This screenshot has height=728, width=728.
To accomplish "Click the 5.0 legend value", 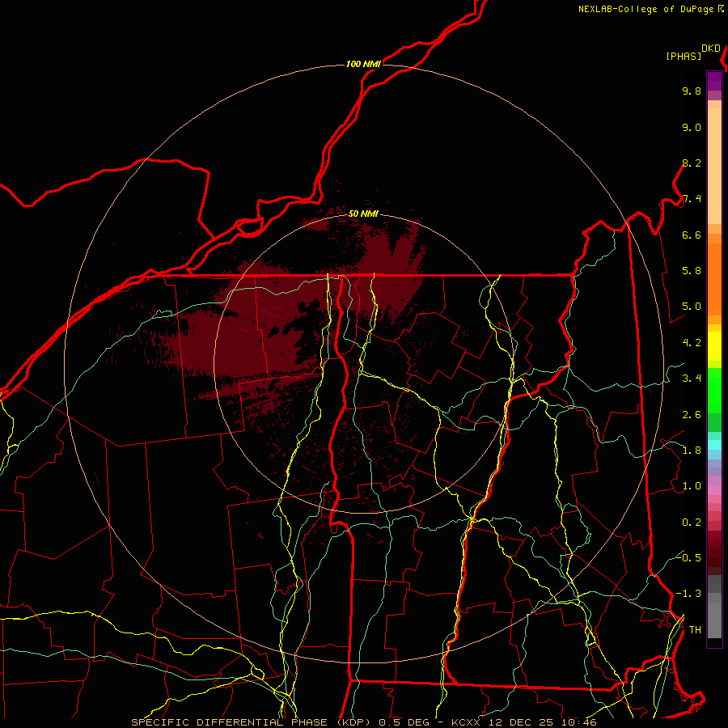I will (x=692, y=307).
